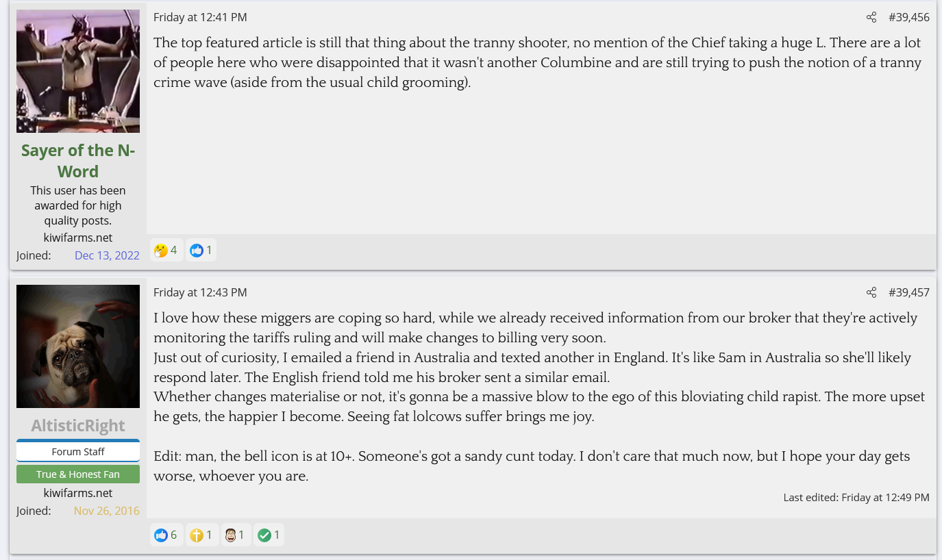Click the green username above the awarded text
The image size is (942, 560).
point(78,160)
